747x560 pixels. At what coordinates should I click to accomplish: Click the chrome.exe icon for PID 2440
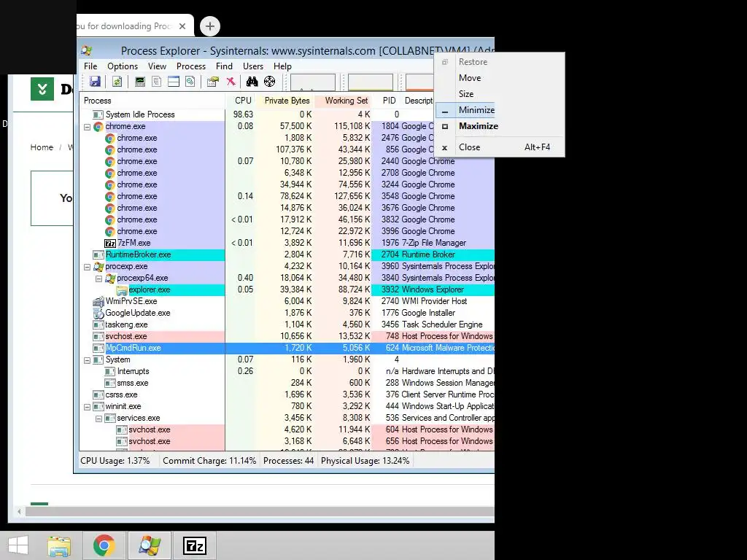coord(110,161)
